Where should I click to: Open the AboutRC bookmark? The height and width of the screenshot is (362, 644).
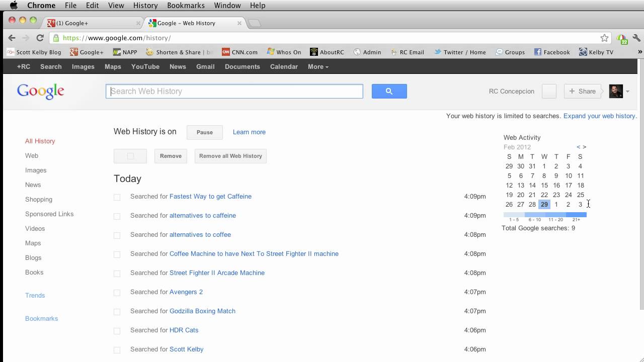click(x=327, y=52)
